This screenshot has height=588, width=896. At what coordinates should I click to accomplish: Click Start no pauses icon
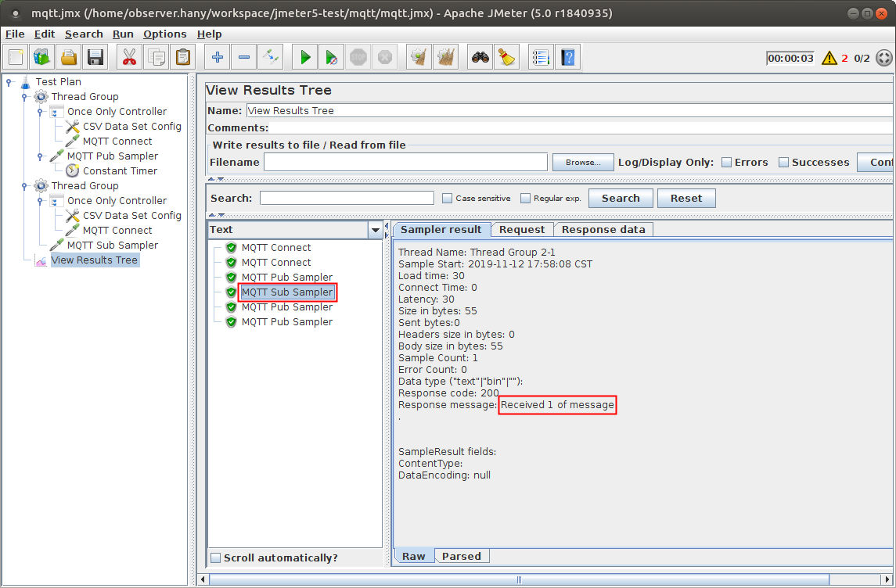332,57
